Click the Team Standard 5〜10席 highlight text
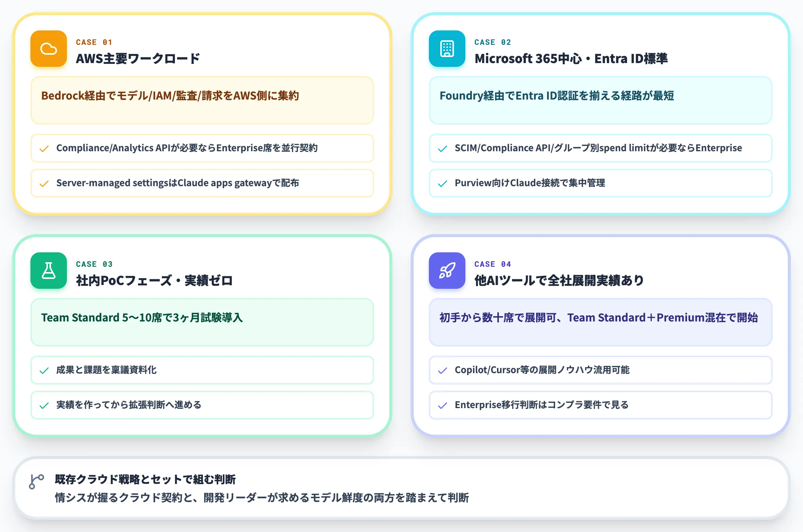Screen dimensions: 803x532 coord(142,318)
